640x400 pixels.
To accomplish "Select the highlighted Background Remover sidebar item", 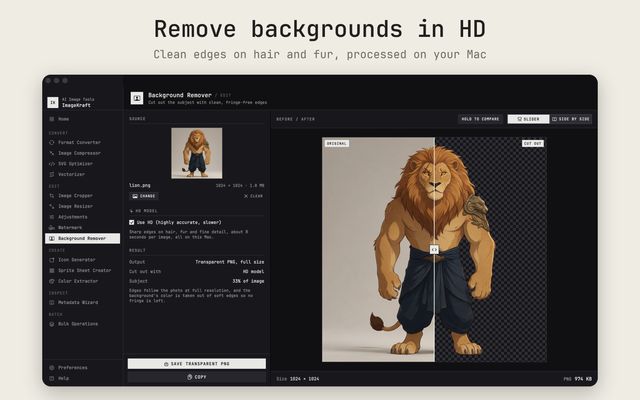I will 82,238.
